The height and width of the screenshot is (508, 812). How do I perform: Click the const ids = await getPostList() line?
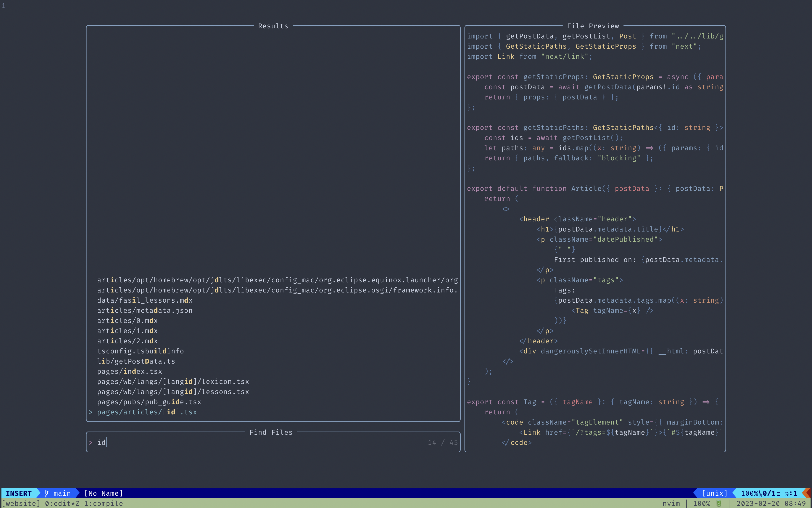(554, 138)
